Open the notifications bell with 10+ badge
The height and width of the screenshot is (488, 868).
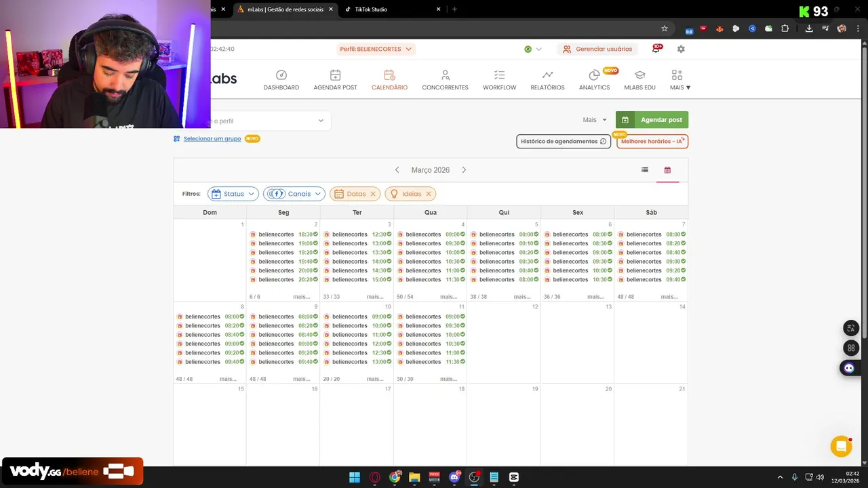click(656, 49)
